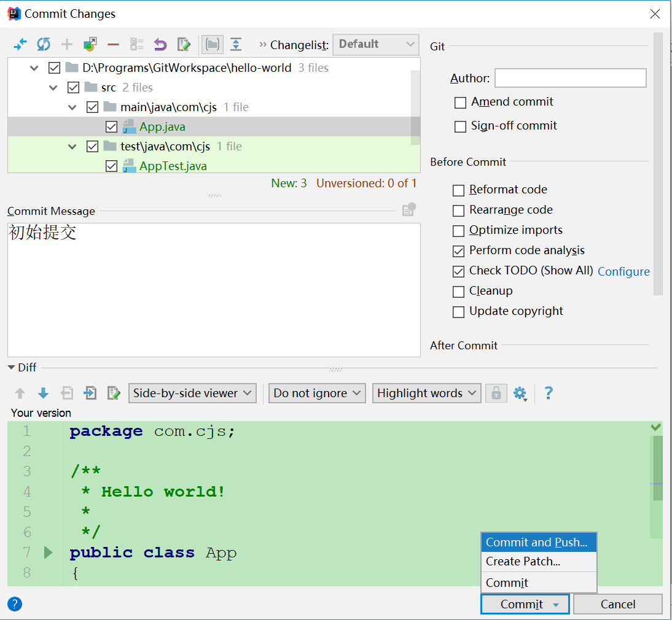Enable Cleanup checkbox
Image resolution: width=672 pixels, height=620 pixels.
pyautogui.click(x=459, y=292)
